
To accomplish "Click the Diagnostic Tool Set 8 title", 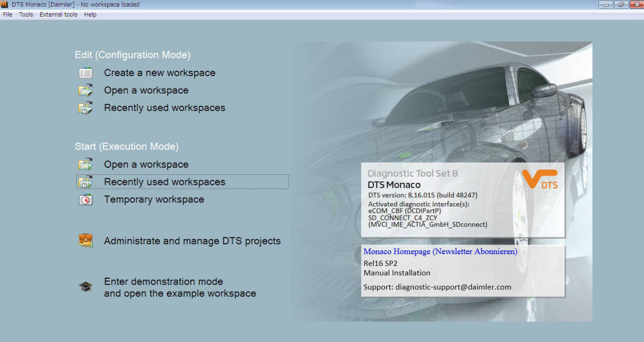I will [x=413, y=173].
